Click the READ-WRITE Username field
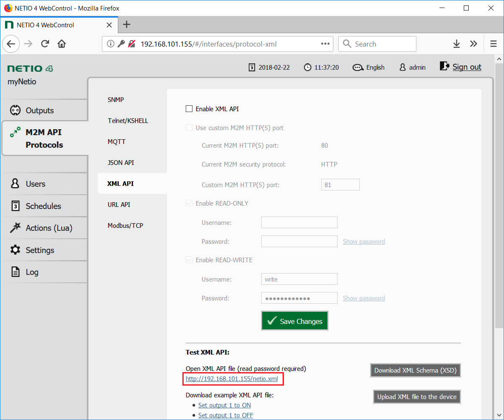 [x=299, y=279]
